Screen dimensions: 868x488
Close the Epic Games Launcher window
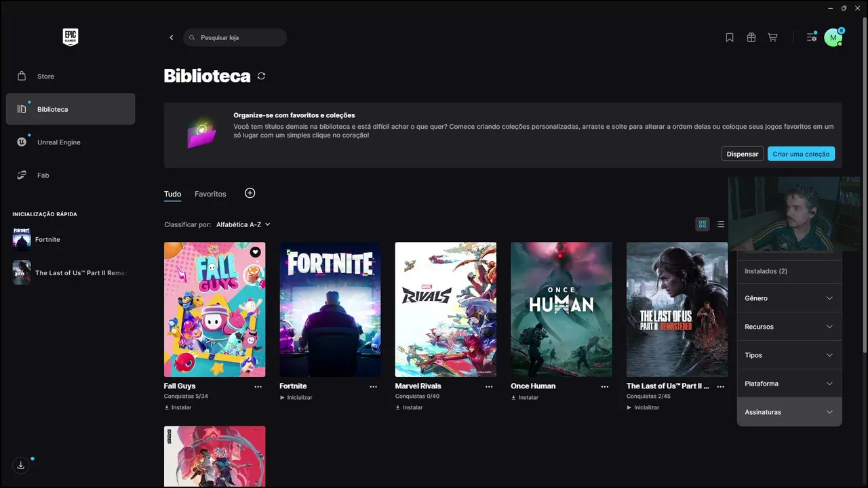pyautogui.click(x=858, y=8)
